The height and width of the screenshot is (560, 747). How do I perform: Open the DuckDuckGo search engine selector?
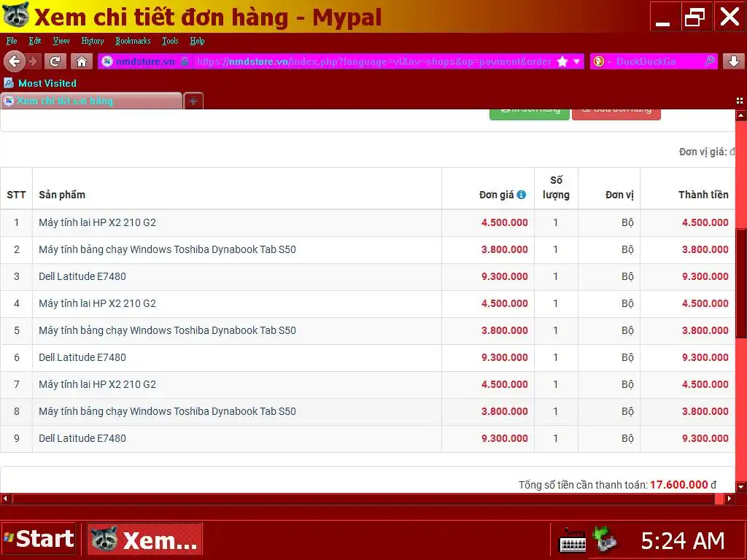click(x=602, y=61)
